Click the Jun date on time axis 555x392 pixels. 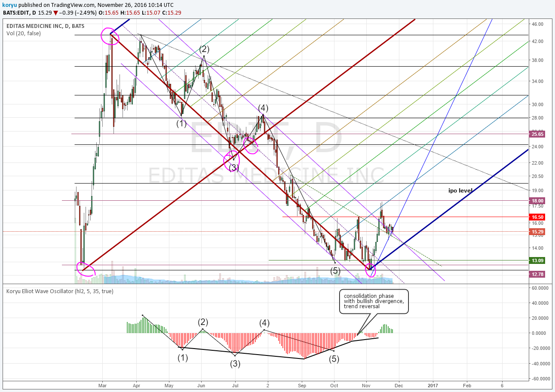(202, 386)
